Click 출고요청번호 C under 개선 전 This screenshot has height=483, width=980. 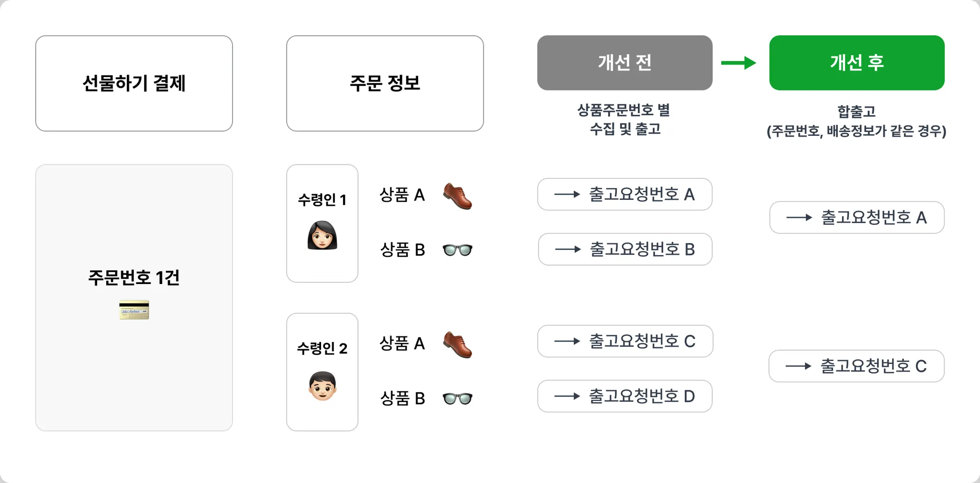[x=625, y=341]
